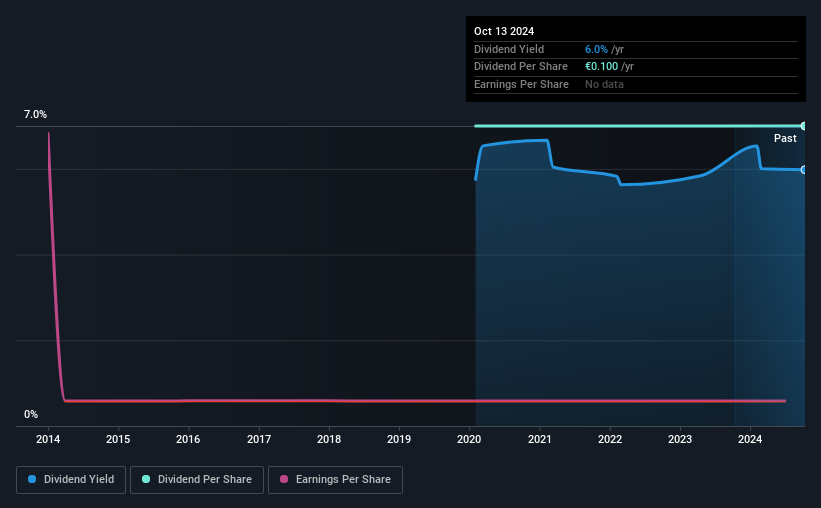
Task: Click the Earnings Per Share tooltip row label
Action: (x=522, y=84)
